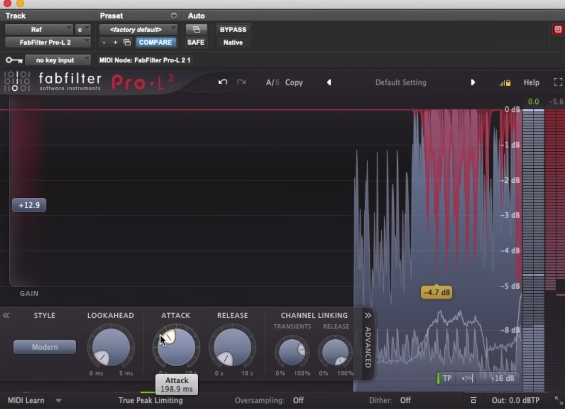The height and width of the screenshot is (409, 565).
Task: Open the insert position 'c' dropdown
Action: click(82, 30)
